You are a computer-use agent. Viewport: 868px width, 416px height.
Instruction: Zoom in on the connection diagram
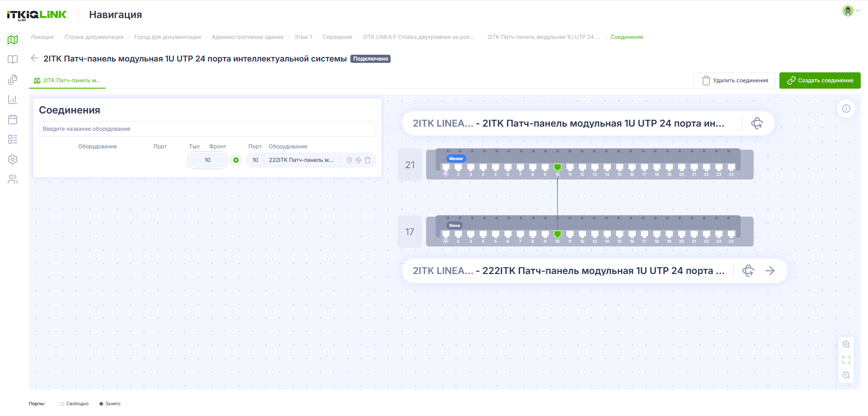(x=846, y=345)
